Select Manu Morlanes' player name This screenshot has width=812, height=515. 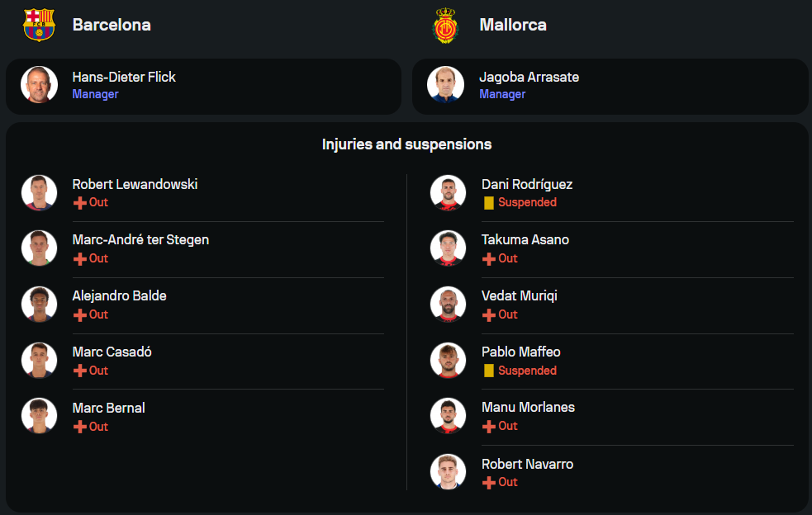pyautogui.click(x=528, y=408)
